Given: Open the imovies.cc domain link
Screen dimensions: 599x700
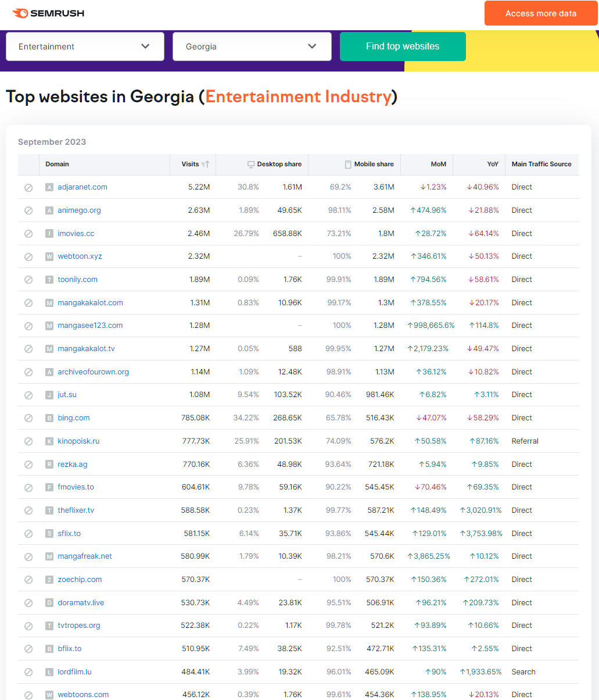Looking at the screenshot, I should (x=76, y=234).
